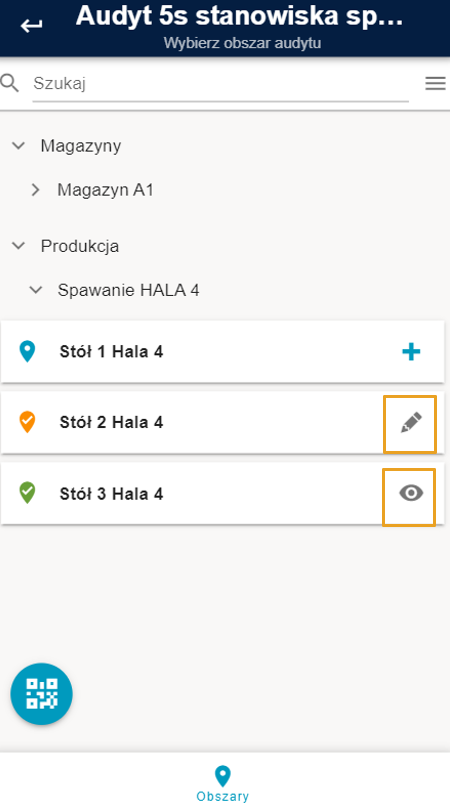This screenshot has width=450, height=805.
Task: Click orange check pin of Stół 2
Action: [x=27, y=422]
